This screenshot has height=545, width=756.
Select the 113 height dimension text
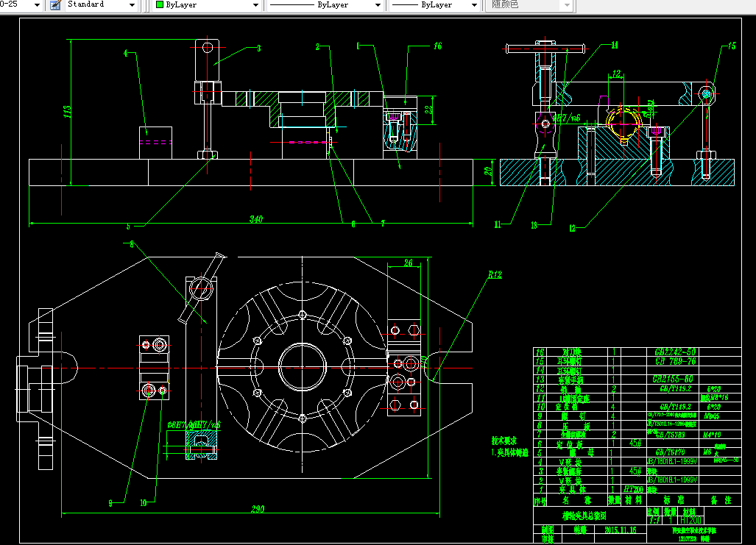tap(67, 112)
